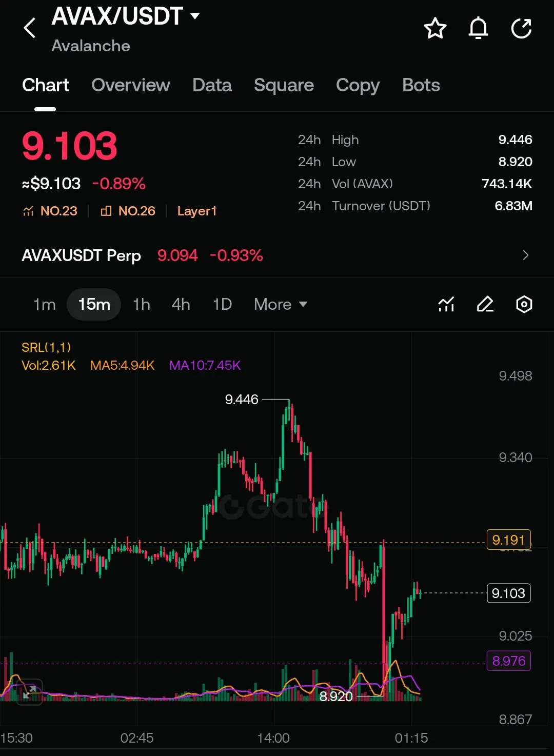Viewport: 554px width, 756px height.
Task: Expand chart to fullscreen icon
Action: point(29,692)
